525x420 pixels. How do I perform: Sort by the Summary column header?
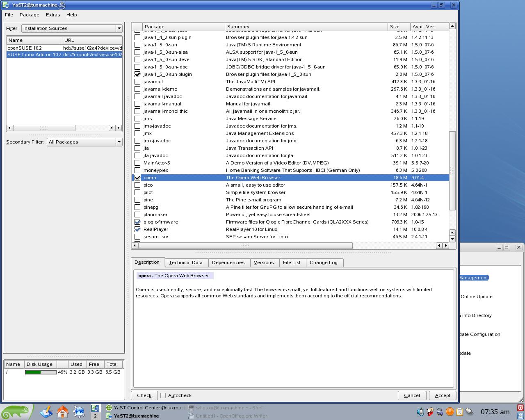point(306,27)
